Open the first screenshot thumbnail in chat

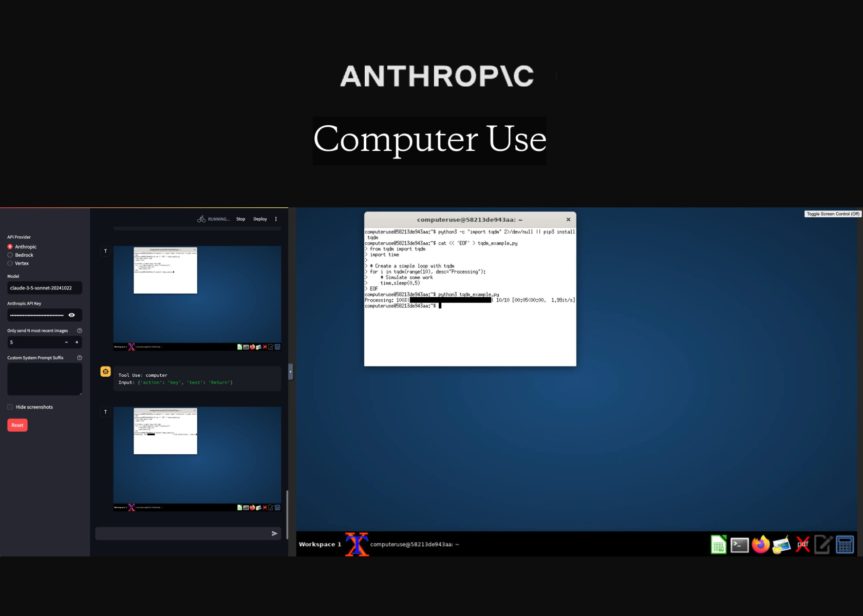(x=197, y=298)
